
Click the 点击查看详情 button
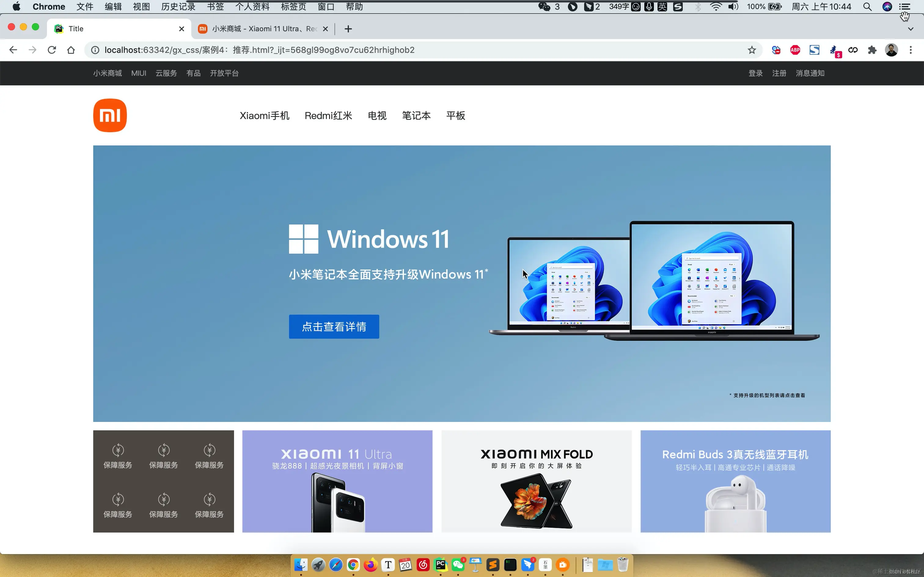pyautogui.click(x=334, y=326)
